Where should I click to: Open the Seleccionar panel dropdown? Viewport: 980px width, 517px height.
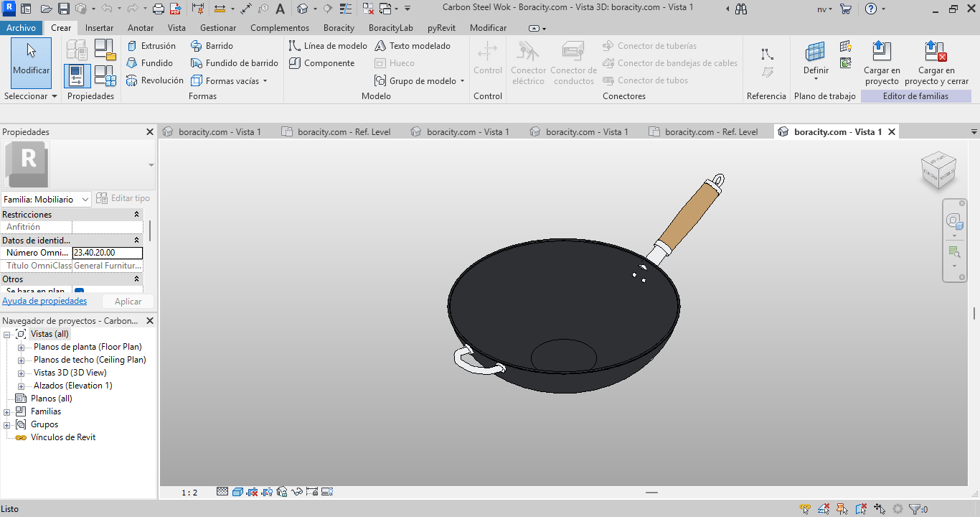31,96
